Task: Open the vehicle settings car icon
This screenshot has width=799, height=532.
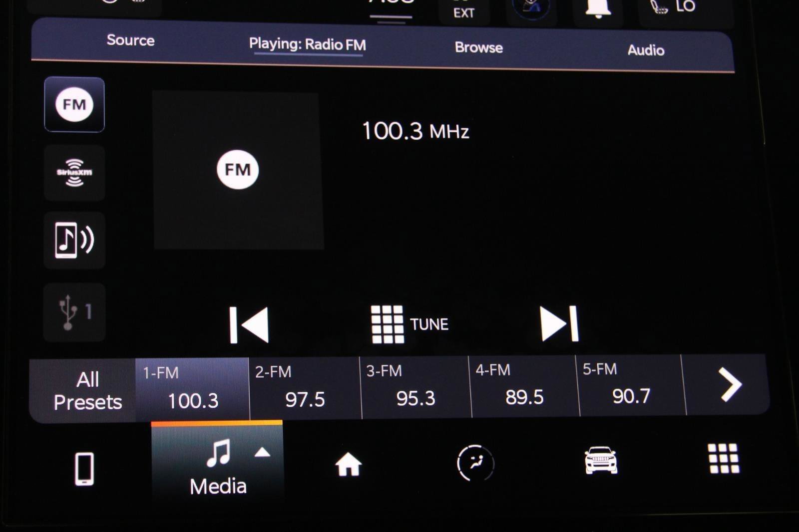Action: tap(601, 460)
